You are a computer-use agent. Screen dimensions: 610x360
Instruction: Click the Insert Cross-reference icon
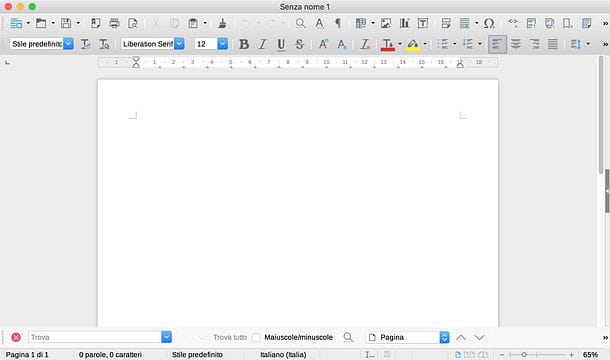click(586, 23)
